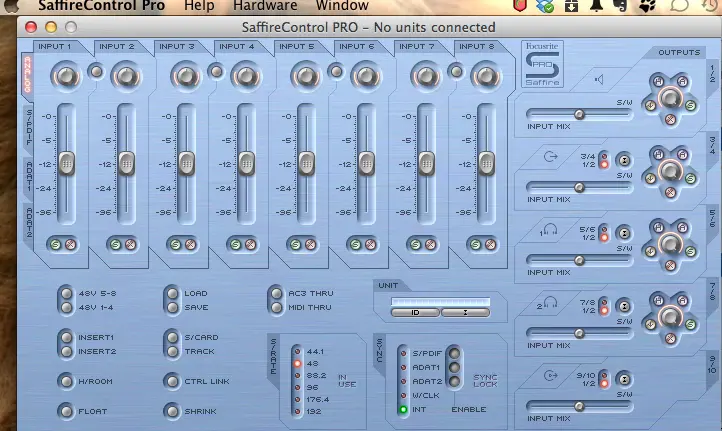Mute Input 8 channel
This screenshot has height=431, width=722.
pyautogui.click(x=490, y=245)
